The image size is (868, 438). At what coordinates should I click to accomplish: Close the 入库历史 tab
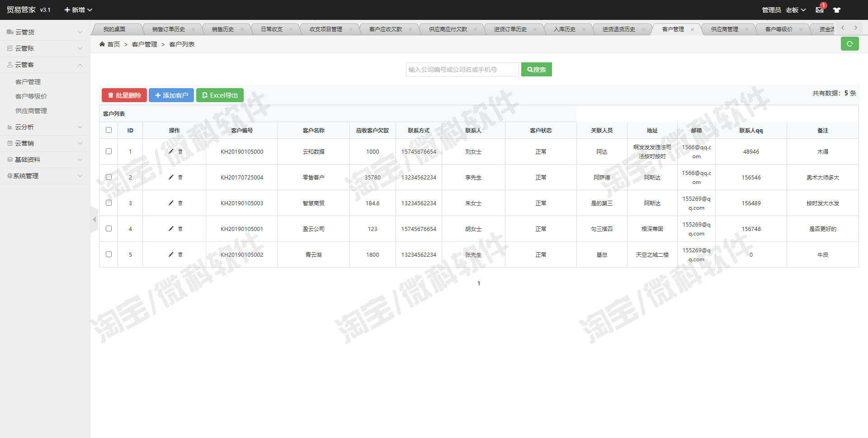[584, 29]
